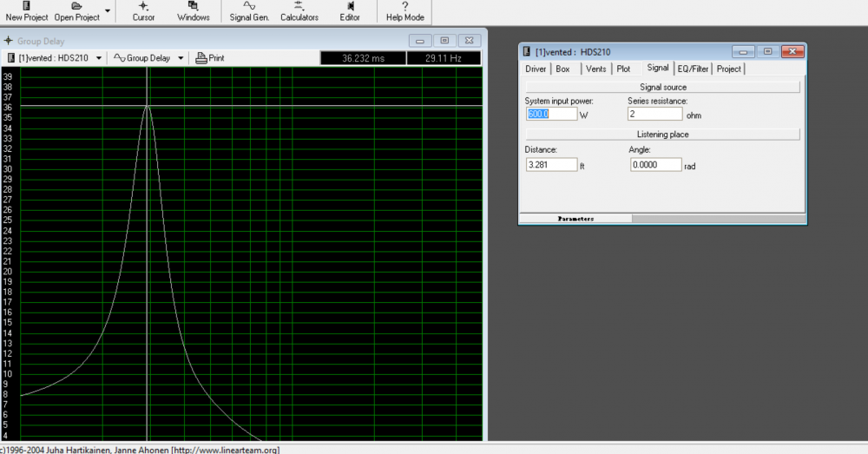Click the Group Delay window title icon
Image resolution: width=868 pixels, height=454 pixels.
pyautogui.click(x=9, y=41)
